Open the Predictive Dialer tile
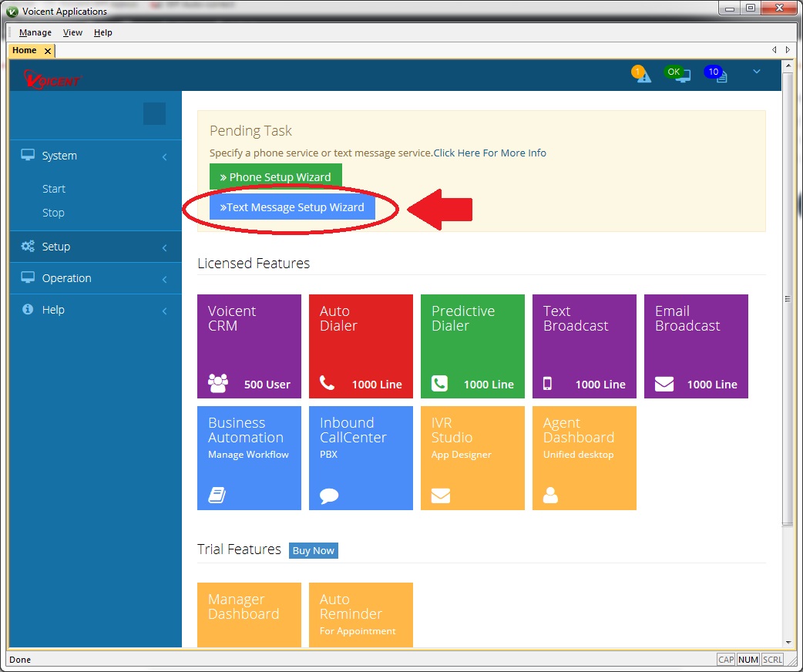This screenshot has width=803, height=672. tap(472, 346)
